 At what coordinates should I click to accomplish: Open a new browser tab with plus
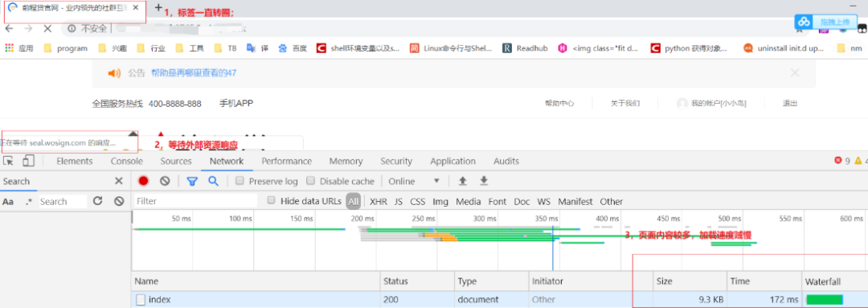coord(158,8)
